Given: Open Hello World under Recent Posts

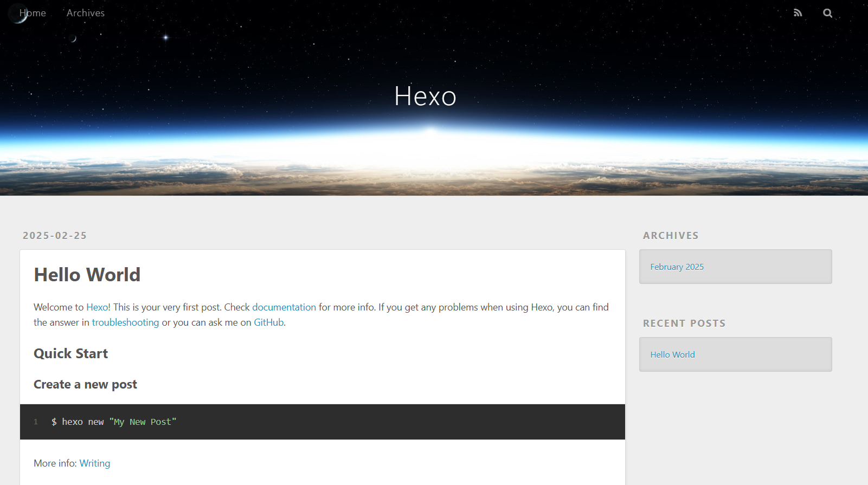Looking at the screenshot, I should pos(672,355).
